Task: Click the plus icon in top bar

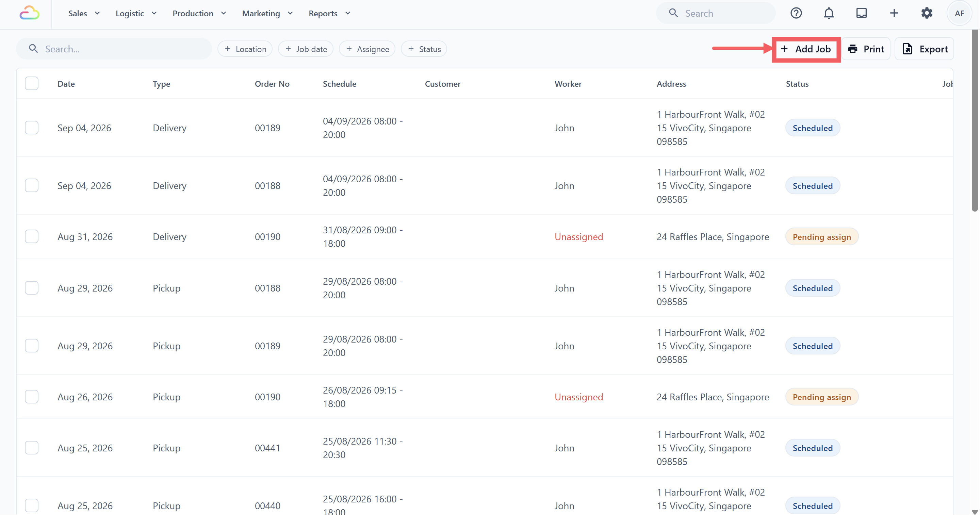Action: pyautogui.click(x=894, y=13)
